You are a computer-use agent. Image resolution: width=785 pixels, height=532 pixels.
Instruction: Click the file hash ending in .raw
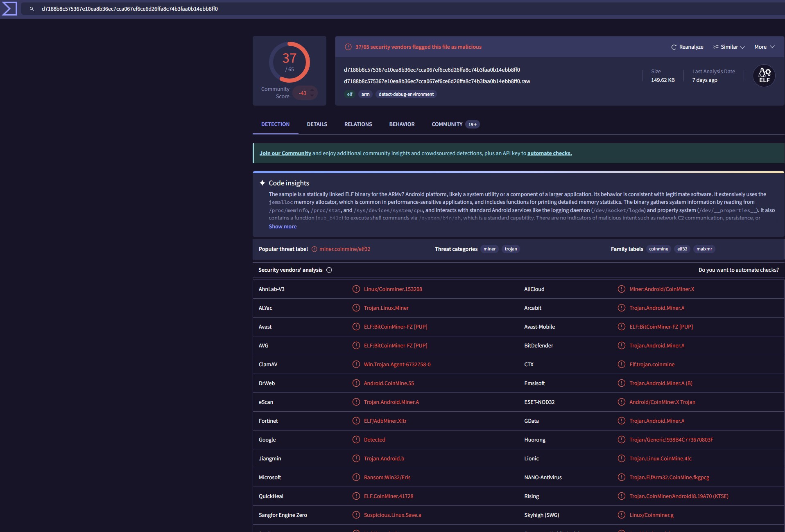[437, 81]
